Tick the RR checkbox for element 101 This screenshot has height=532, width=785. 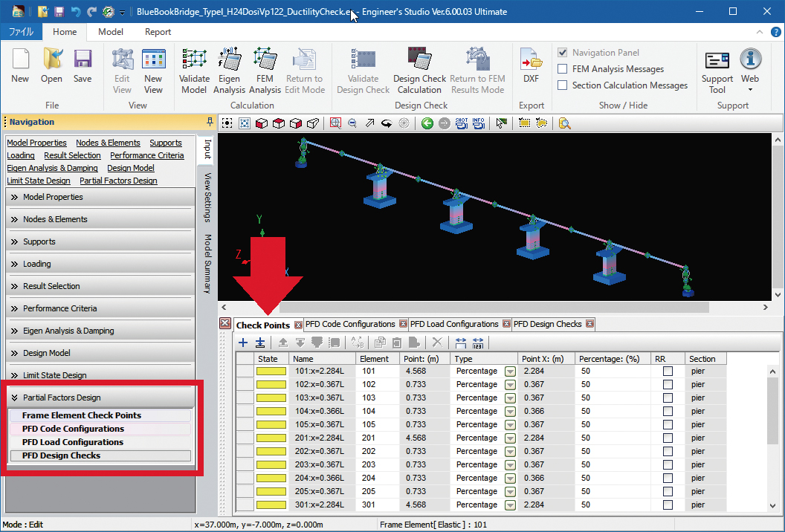pos(668,371)
